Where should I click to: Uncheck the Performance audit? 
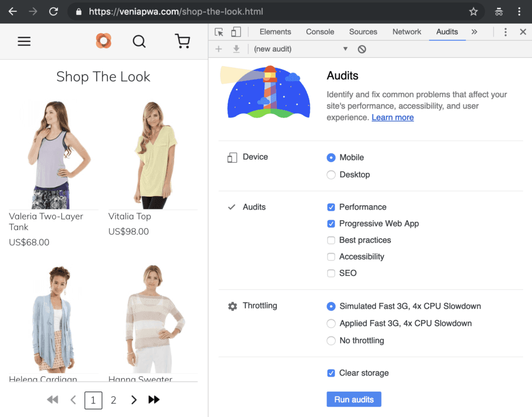(331, 207)
